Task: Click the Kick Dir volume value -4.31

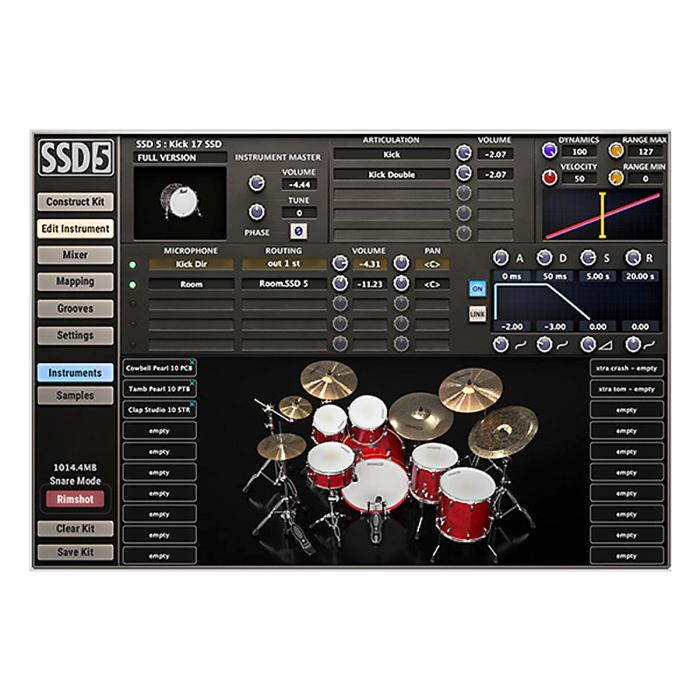Action: pos(370,264)
